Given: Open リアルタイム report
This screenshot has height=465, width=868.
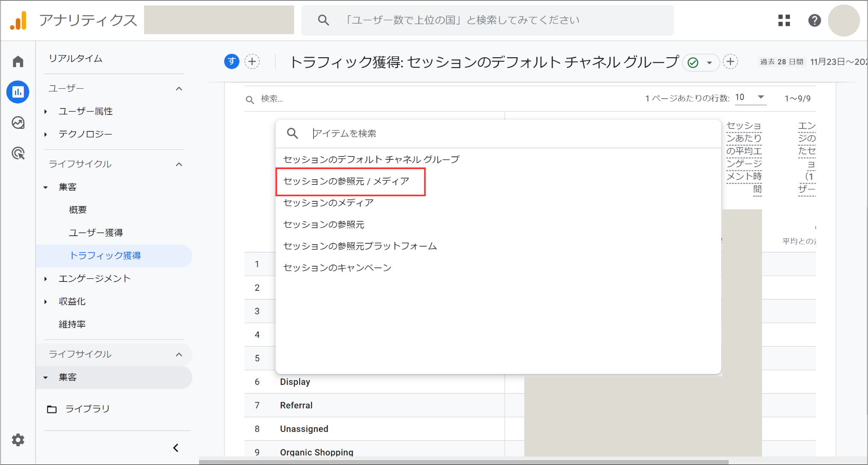Looking at the screenshot, I should point(75,58).
